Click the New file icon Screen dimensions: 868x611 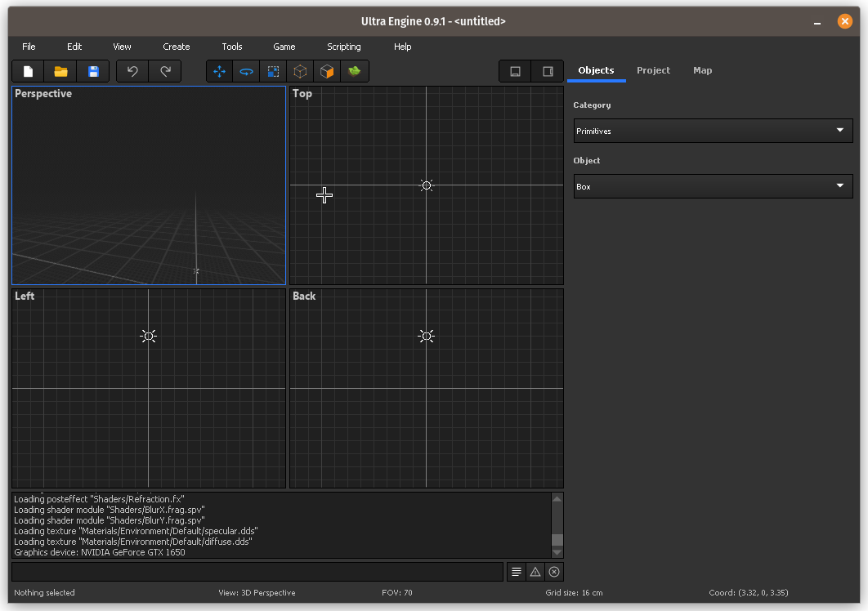(x=29, y=72)
